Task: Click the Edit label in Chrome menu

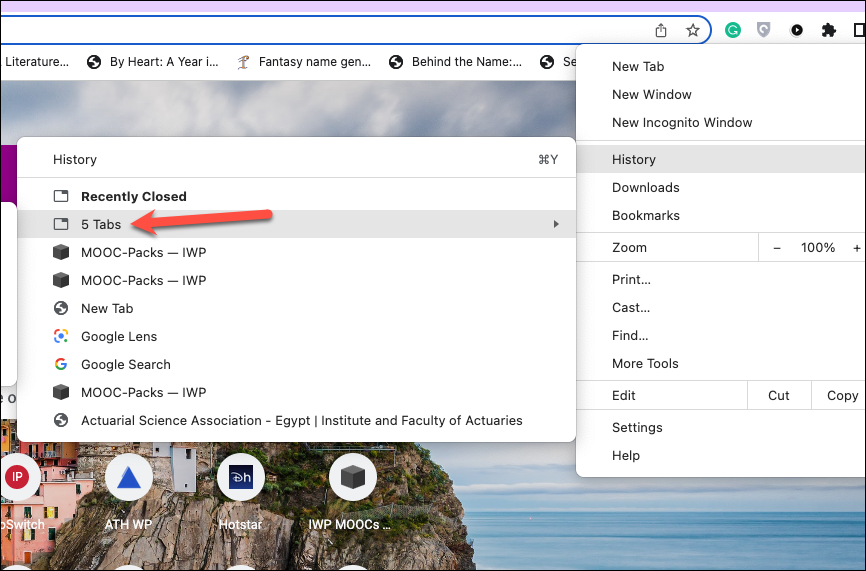Action: coord(624,395)
